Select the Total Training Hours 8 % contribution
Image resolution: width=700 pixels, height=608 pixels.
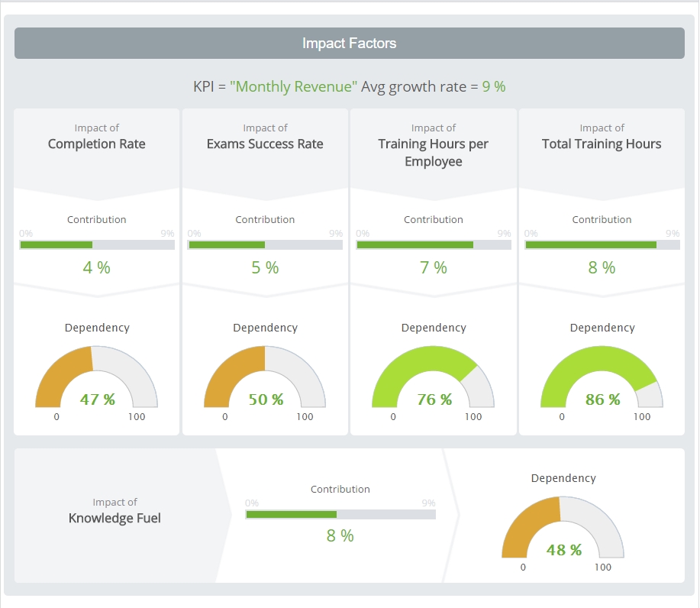pyautogui.click(x=602, y=267)
